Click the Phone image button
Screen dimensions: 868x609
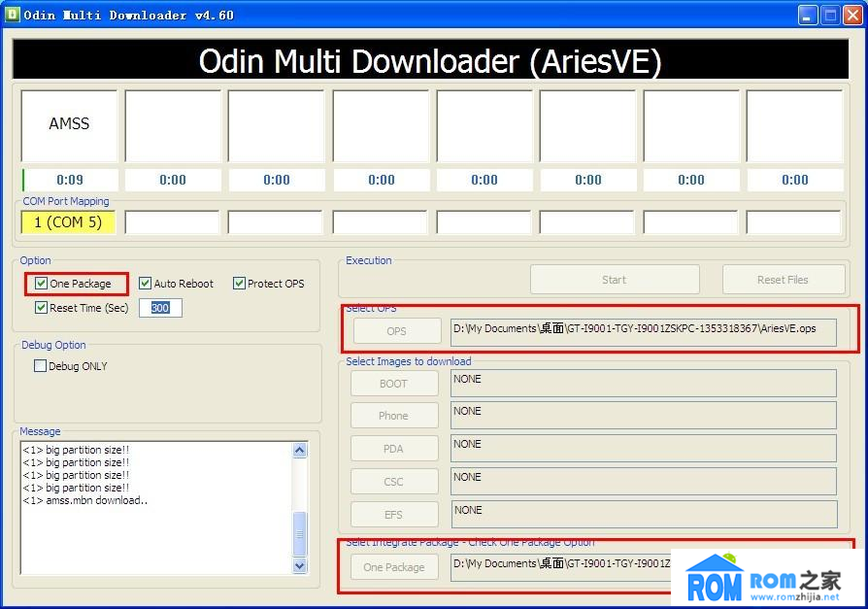click(394, 416)
